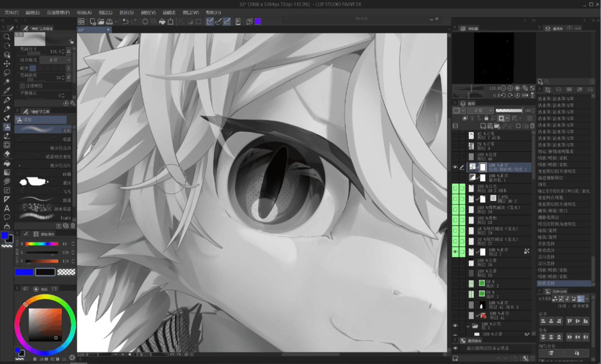Open CLIP STUDIO launcher icon in command bar
The width and height of the screenshot is (601, 364).
(81, 22)
